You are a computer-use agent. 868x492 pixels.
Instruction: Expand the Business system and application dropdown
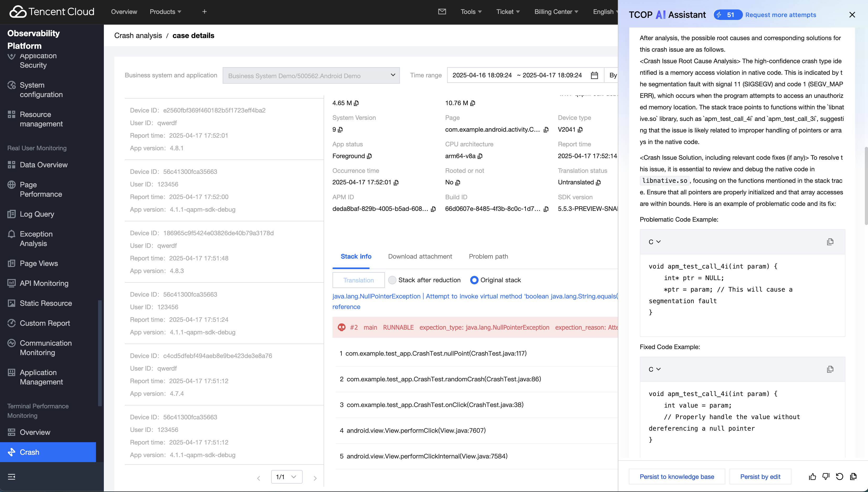click(x=311, y=75)
